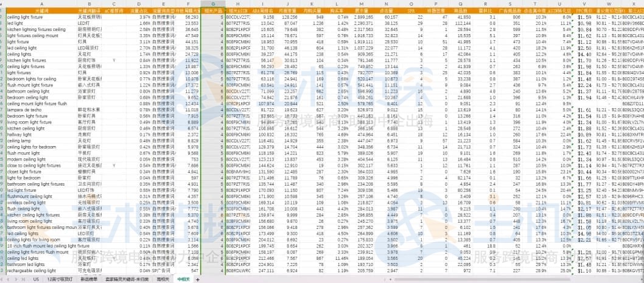Click the 60,157 clicks cell

[387, 17]
